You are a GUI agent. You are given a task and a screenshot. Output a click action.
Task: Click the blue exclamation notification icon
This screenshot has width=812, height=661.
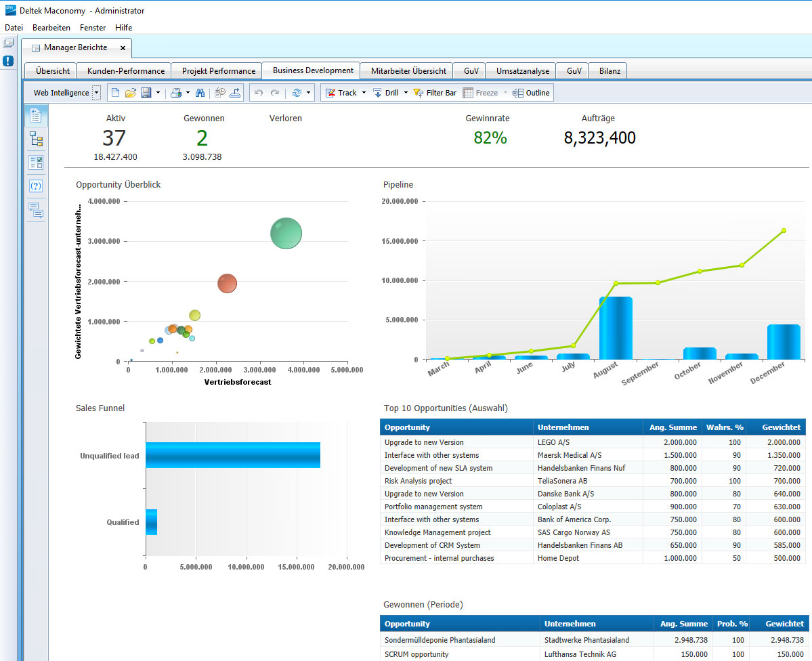(x=8, y=61)
